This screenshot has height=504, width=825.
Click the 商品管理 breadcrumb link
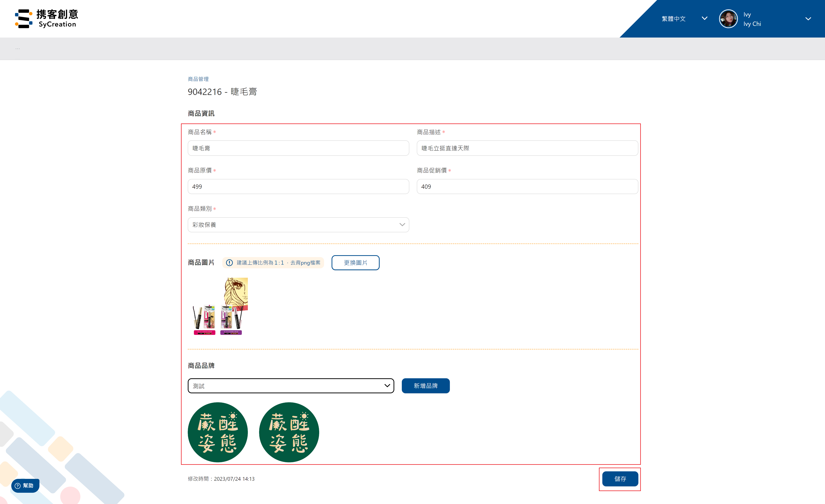(198, 79)
